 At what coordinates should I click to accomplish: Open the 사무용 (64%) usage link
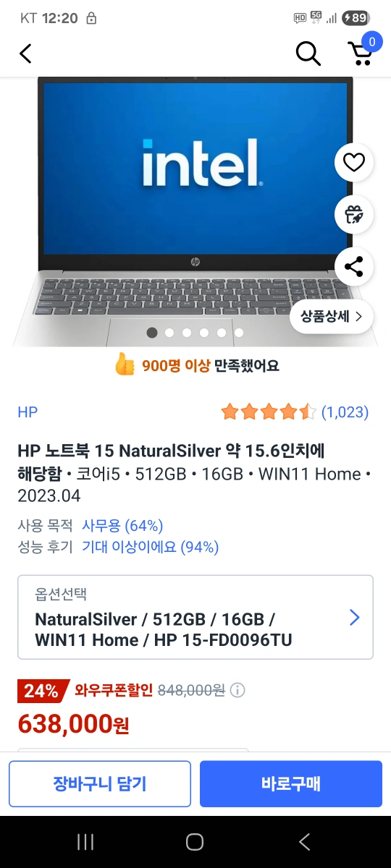click(122, 525)
